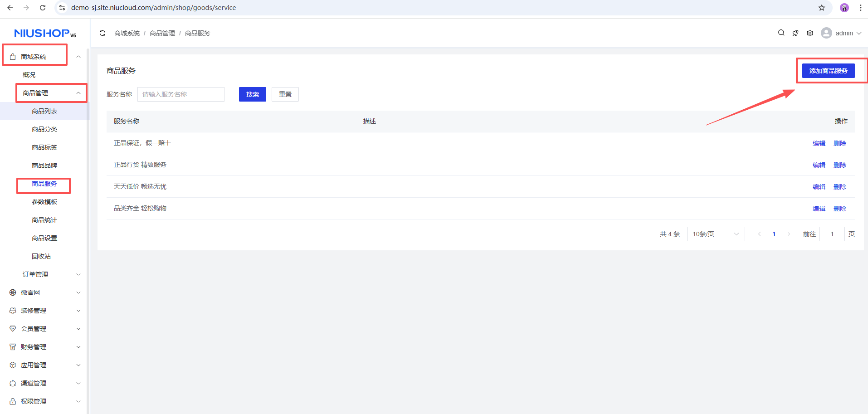Open 商品品牌 in the sidebar
Image resolution: width=868 pixels, height=414 pixels.
coord(44,166)
